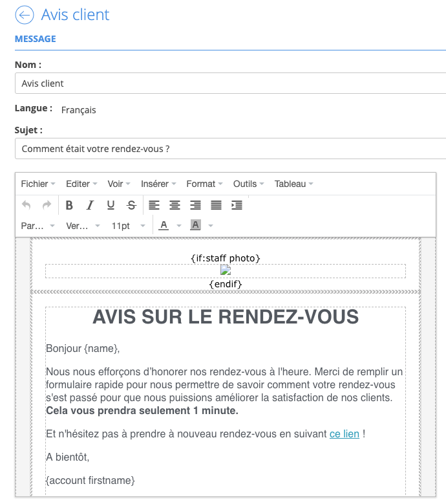Open the Fichier menu
446x504 pixels.
tap(38, 184)
